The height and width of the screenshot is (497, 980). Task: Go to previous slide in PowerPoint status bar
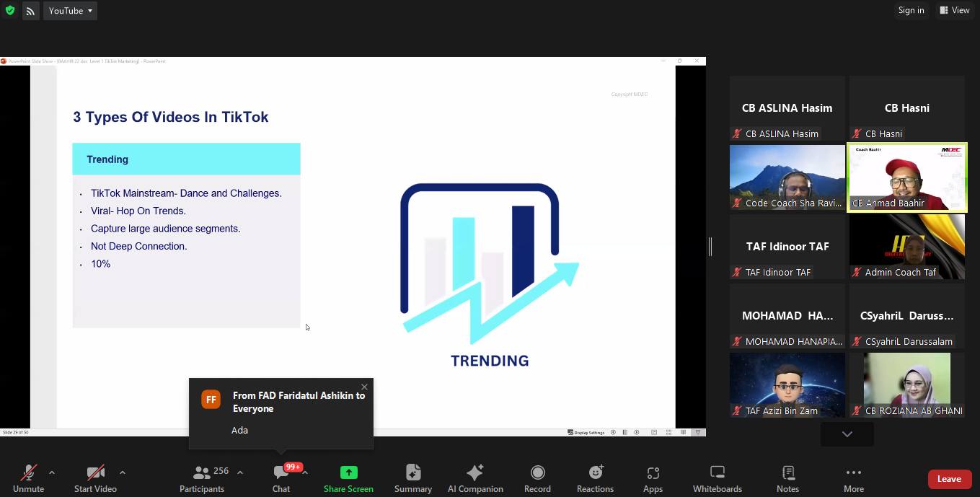pyautogui.click(x=614, y=432)
